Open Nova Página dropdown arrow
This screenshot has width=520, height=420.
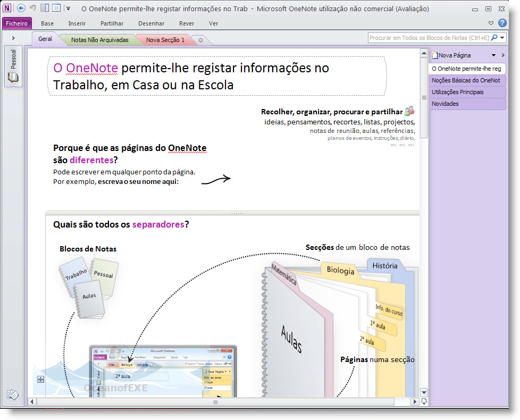(x=494, y=55)
